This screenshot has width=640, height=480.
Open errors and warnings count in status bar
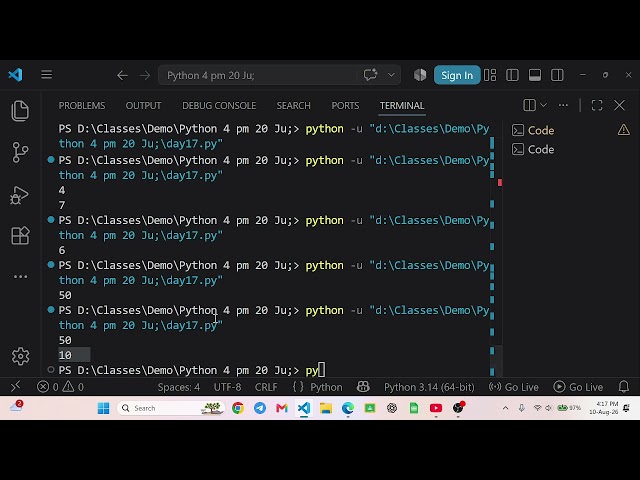tap(60, 387)
